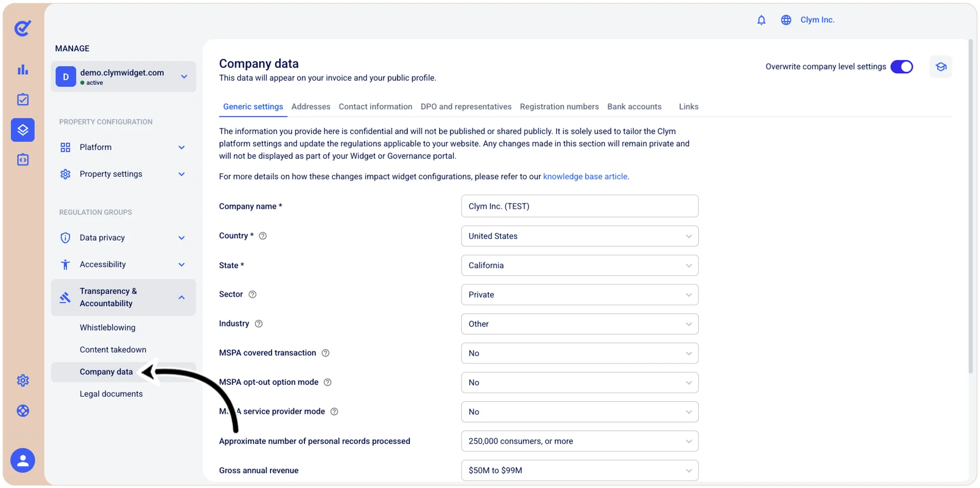Click the Sector help question icon

(x=252, y=294)
